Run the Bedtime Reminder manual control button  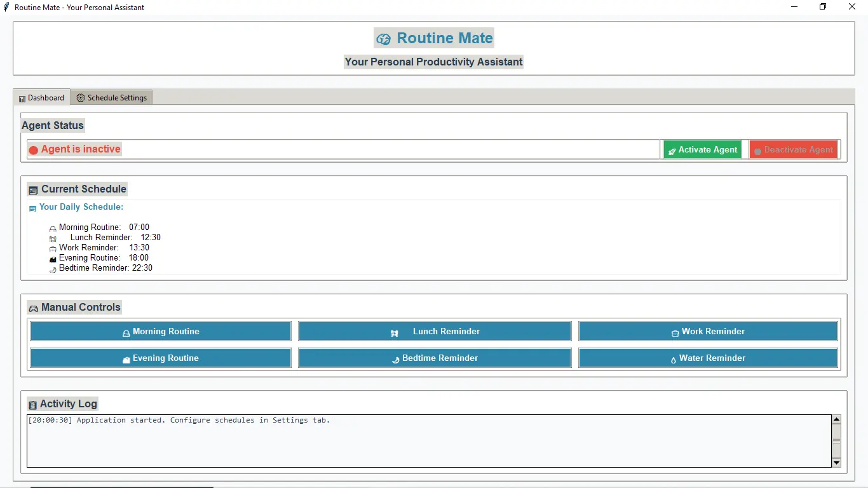click(435, 358)
